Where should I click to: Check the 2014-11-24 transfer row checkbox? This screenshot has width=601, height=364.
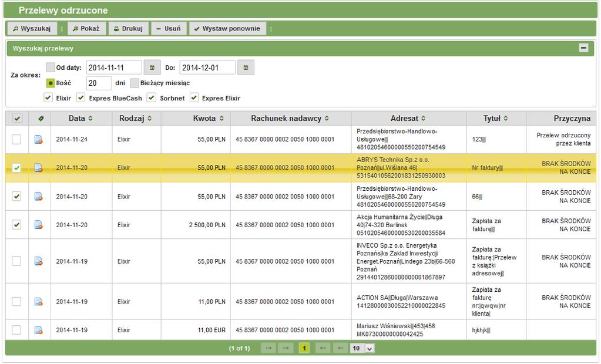point(16,140)
